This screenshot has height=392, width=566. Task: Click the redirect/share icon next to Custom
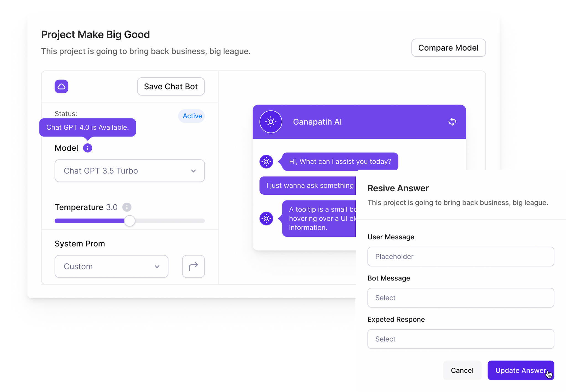click(193, 265)
